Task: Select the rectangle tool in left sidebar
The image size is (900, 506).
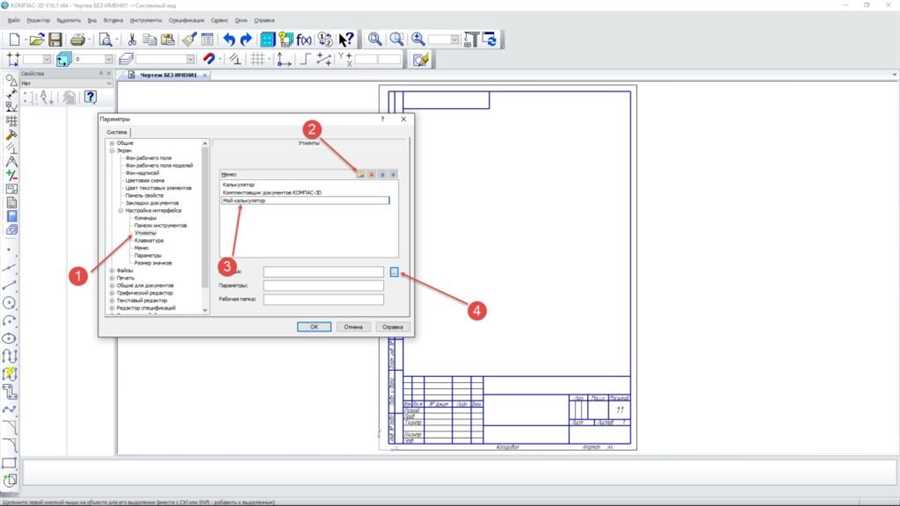Action: (x=9, y=463)
